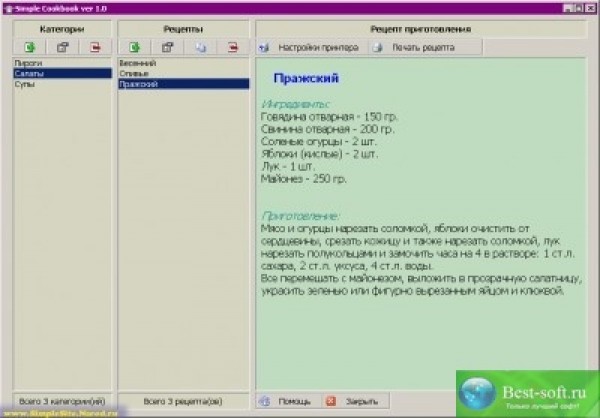Click the Приготовление heading

pos(300,216)
